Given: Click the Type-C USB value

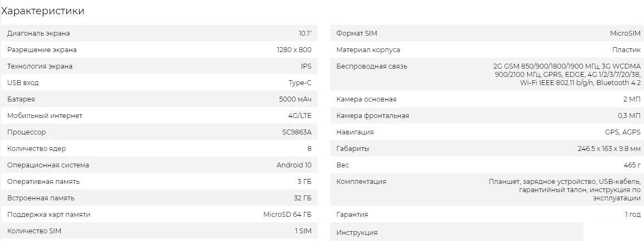Looking at the screenshot, I should click(300, 83).
